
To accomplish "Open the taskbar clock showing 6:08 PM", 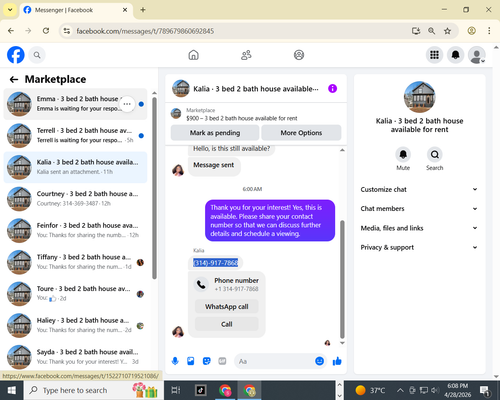I will pyautogui.click(x=457, y=390).
